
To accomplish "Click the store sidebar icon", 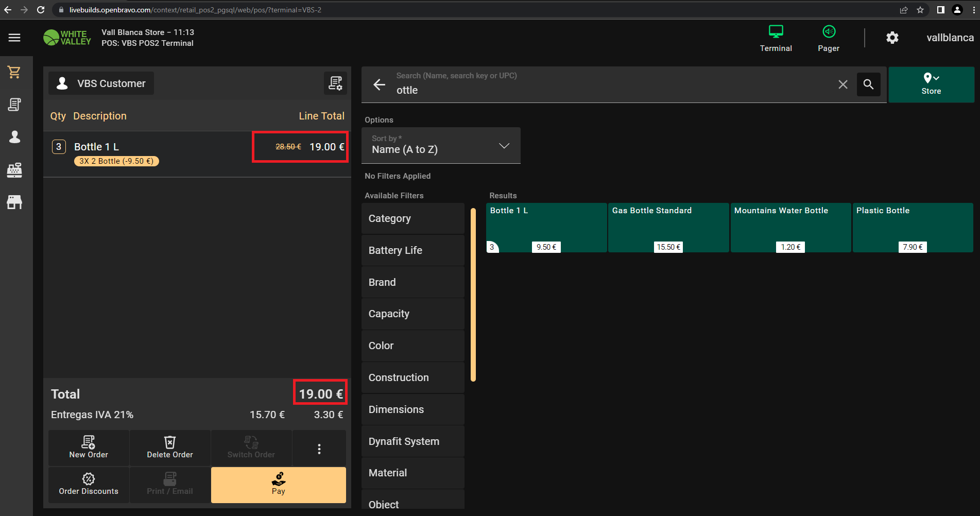I will coord(14,202).
